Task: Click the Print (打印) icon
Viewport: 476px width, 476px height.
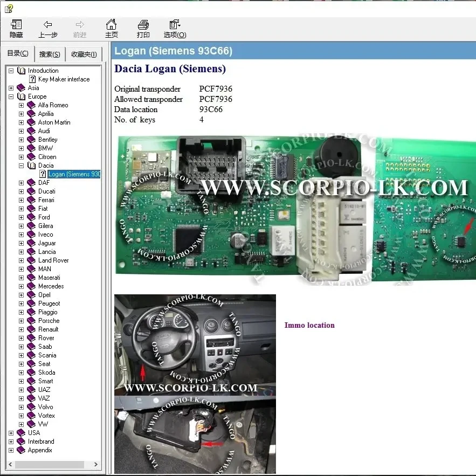Action: [x=143, y=25]
